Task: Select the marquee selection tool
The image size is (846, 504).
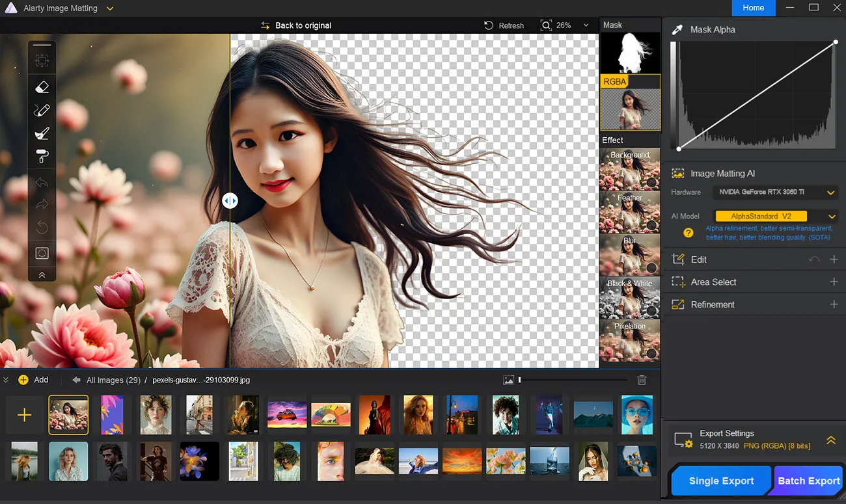Action: coord(42,253)
